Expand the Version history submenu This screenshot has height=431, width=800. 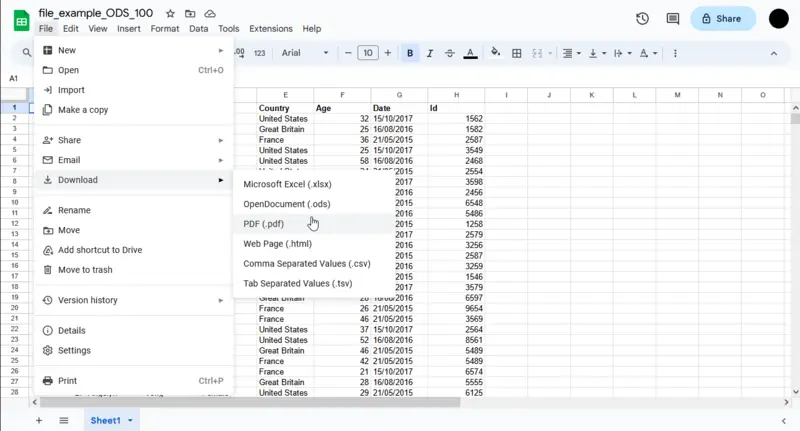point(134,300)
